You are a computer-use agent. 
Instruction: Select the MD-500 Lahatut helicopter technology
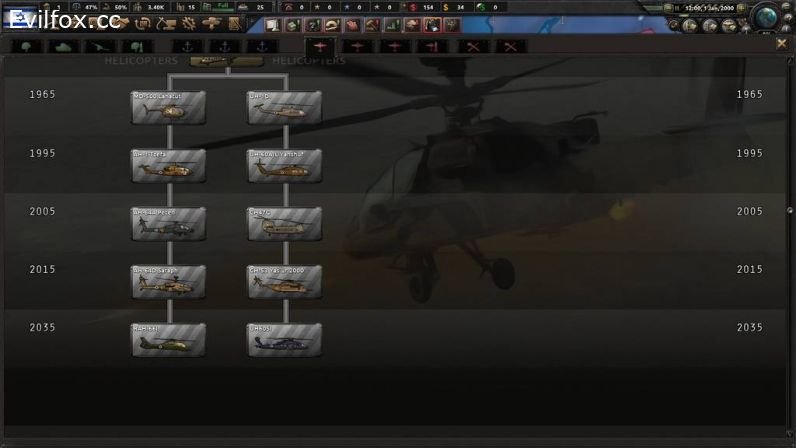[x=168, y=108]
